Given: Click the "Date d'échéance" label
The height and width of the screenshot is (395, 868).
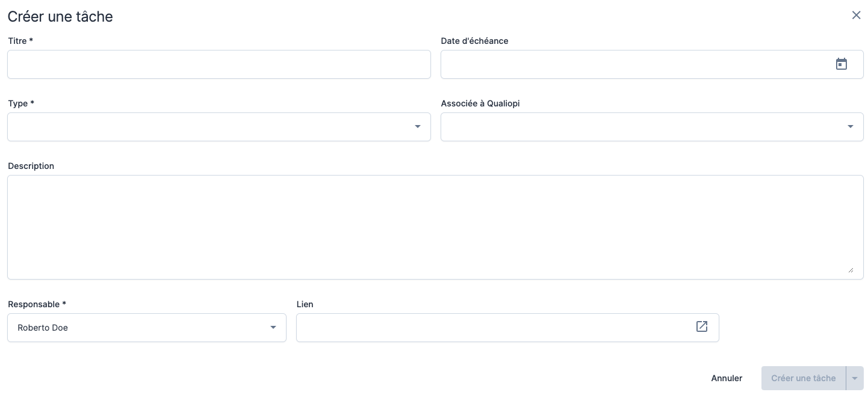Looking at the screenshot, I should 474,41.
